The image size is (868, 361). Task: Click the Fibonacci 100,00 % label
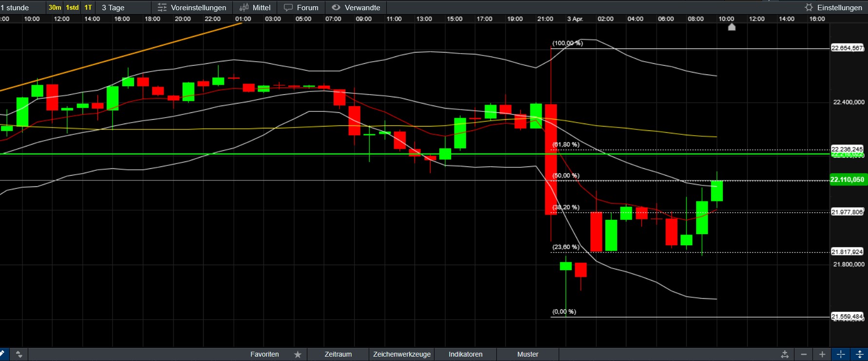(x=567, y=43)
